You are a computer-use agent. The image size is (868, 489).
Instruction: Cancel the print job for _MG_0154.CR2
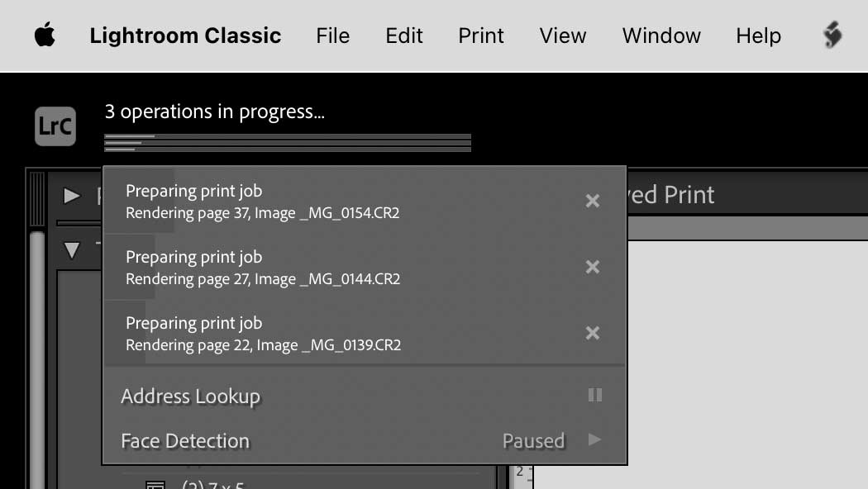(593, 200)
